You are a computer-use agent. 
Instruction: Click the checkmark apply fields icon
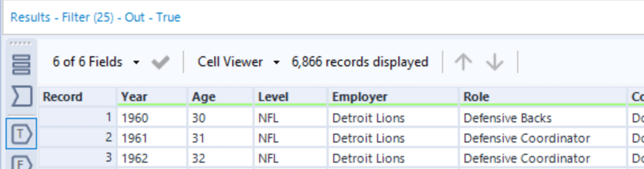[160, 63]
